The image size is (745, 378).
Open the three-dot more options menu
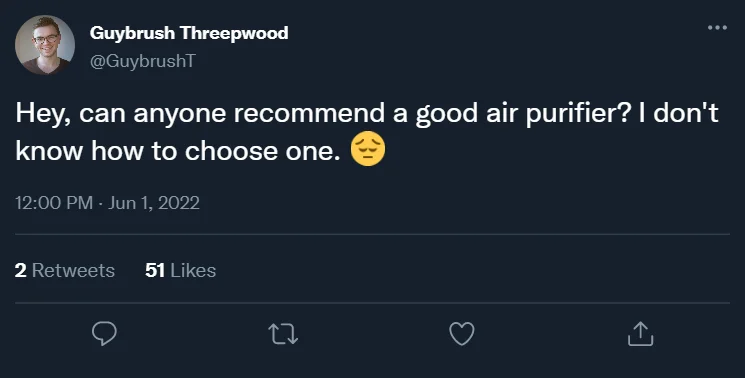point(717,28)
